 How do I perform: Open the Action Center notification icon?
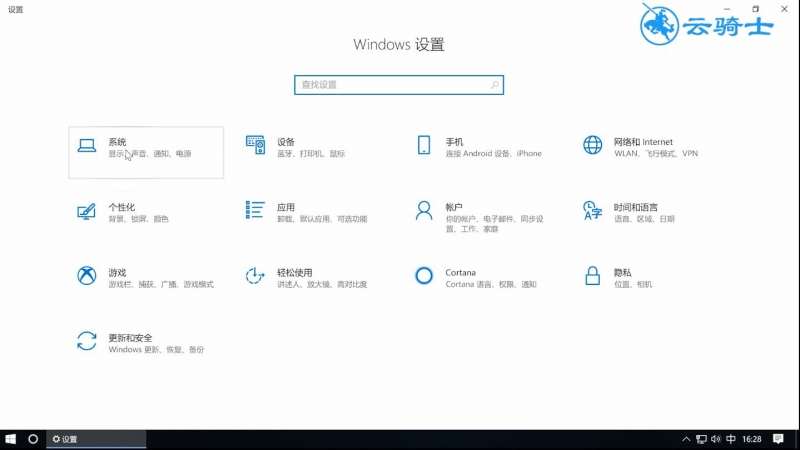778,439
